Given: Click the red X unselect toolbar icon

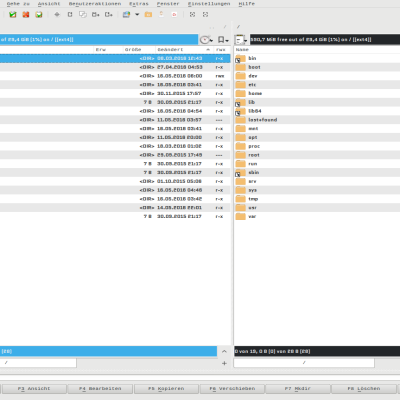Looking at the screenshot, I should (x=26, y=15).
